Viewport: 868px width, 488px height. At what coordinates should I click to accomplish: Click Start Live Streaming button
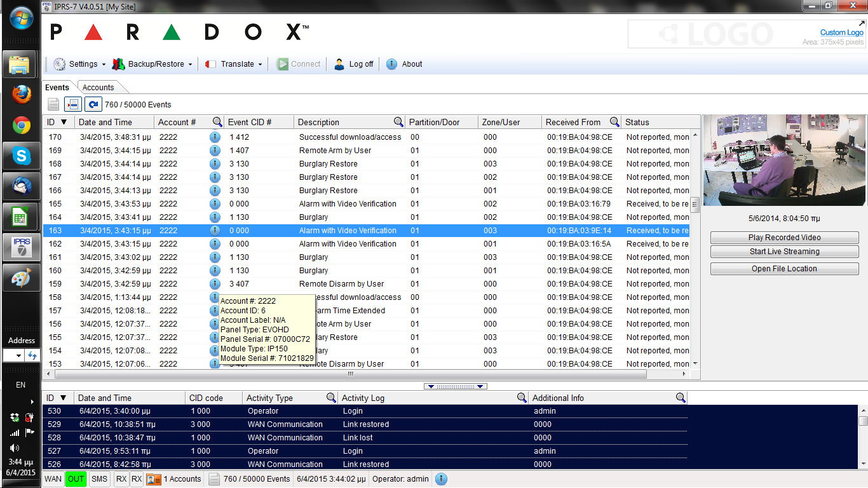[x=784, y=252]
